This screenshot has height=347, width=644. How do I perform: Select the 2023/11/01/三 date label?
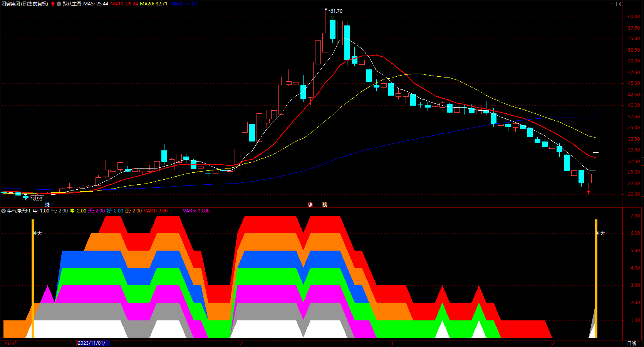click(94, 343)
